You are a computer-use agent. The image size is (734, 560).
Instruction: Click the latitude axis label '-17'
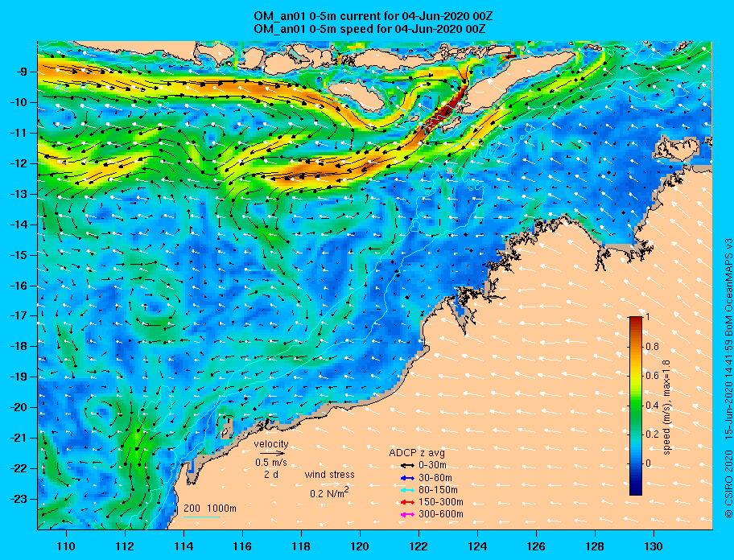(19, 315)
